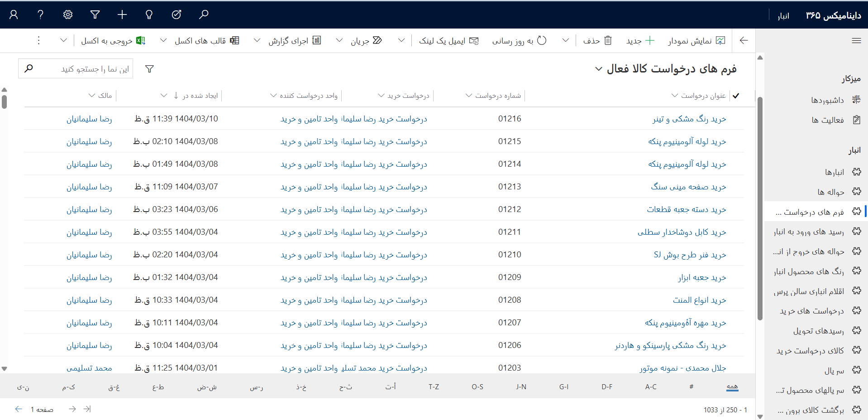868x420 pixels.
Task: Open the user account profile icon
Action: 14,14
